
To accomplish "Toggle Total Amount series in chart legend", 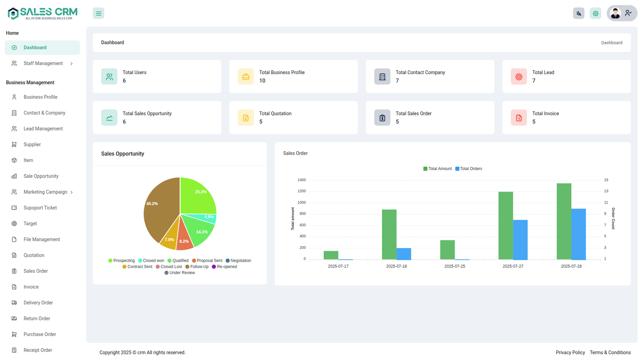I will point(438,169).
